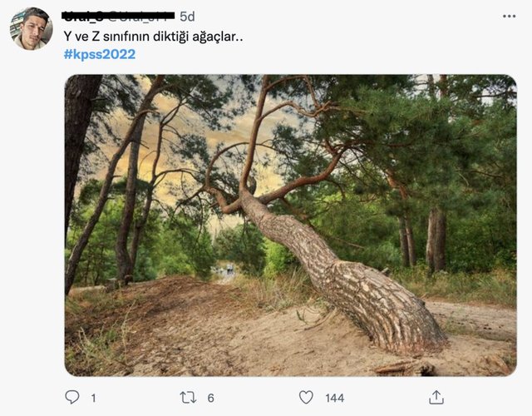532x416 pixels.
Task: Click the "5d" tweet timestamp
Action: tap(187, 16)
